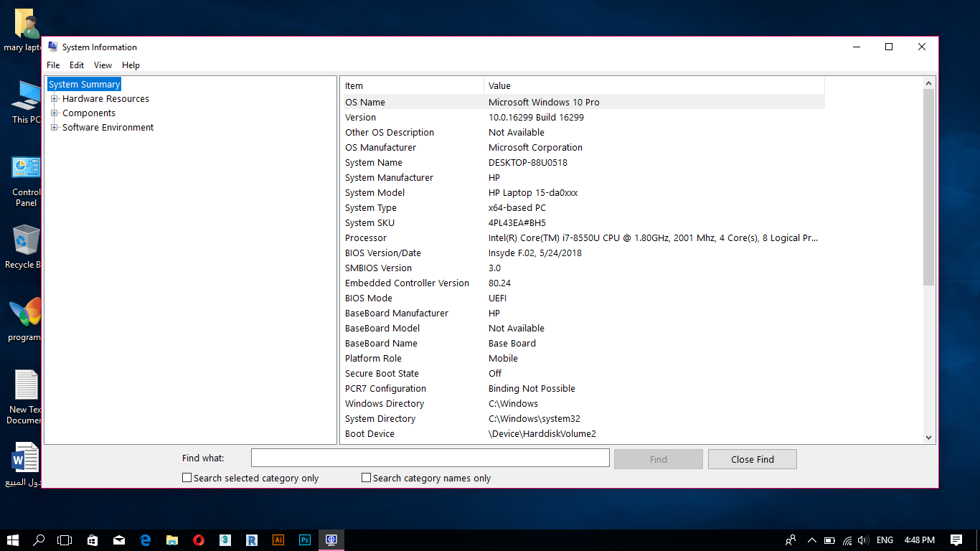Open the View menu
Image resolution: width=980 pixels, height=551 pixels.
(x=103, y=65)
